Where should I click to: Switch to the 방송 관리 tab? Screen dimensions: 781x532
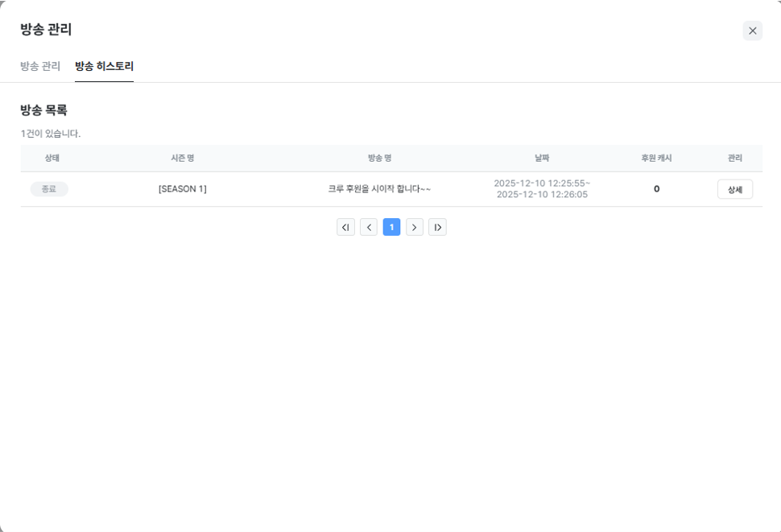pyautogui.click(x=41, y=66)
